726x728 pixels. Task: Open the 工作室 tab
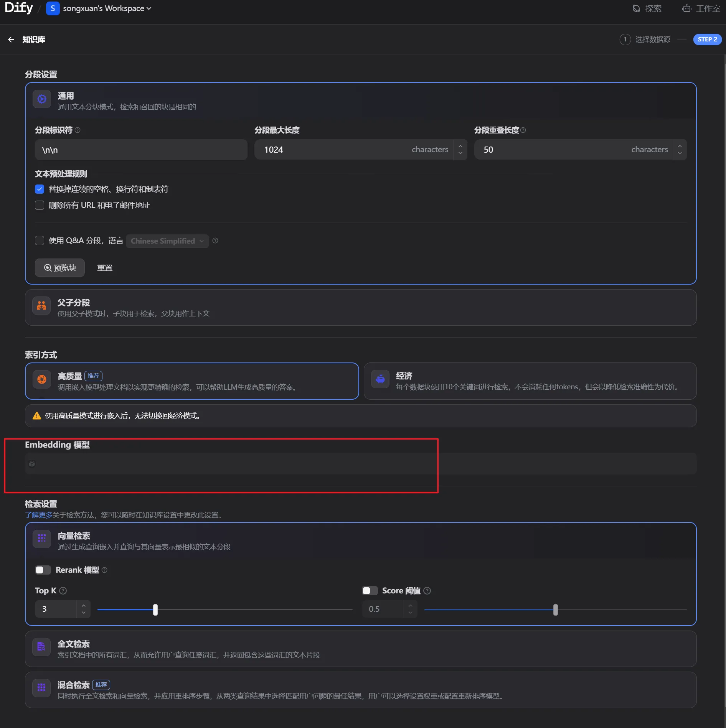[701, 8]
